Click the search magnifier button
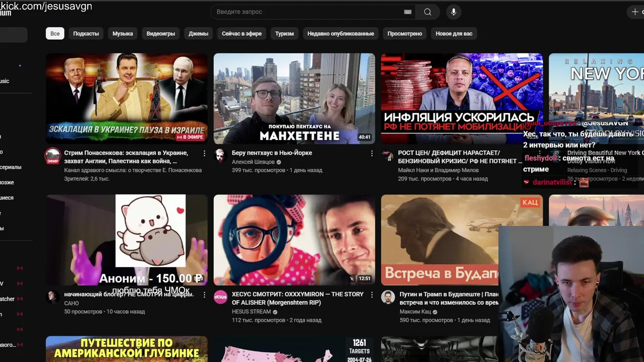The height and width of the screenshot is (362, 644). pos(428,12)
